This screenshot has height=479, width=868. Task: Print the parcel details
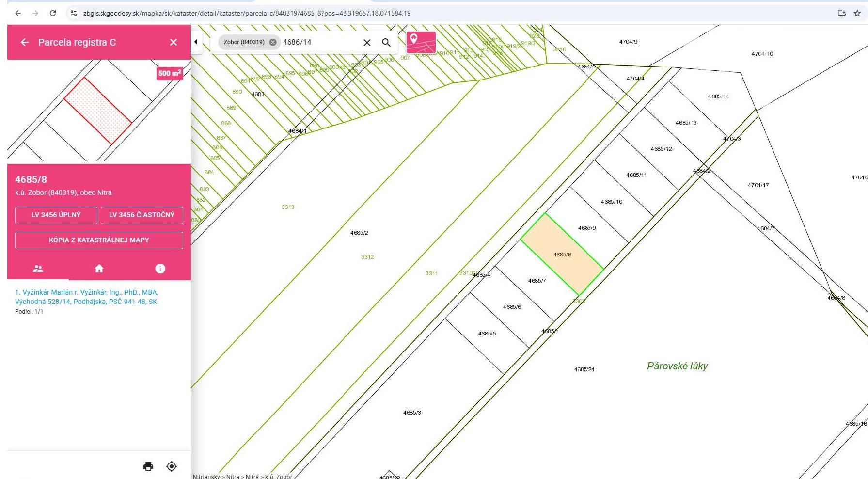point(148,466)
